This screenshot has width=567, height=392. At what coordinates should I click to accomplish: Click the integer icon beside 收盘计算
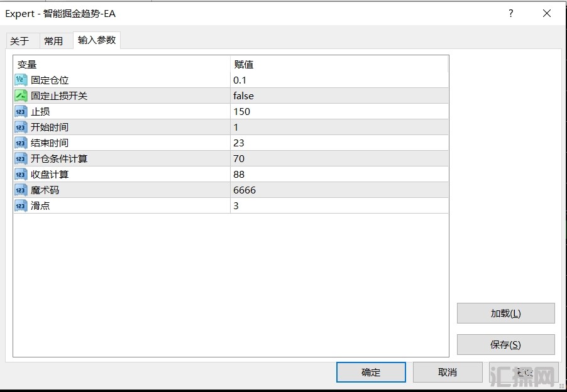coord(21,174)
